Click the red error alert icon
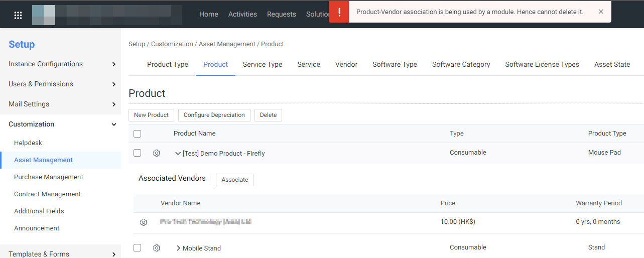The height and width of the screenshot is (258, 644). [339, 12]
